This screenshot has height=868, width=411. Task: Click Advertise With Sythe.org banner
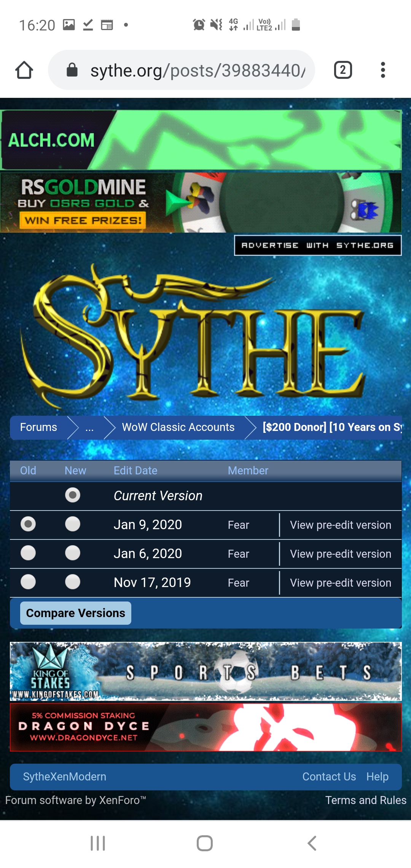318,245
